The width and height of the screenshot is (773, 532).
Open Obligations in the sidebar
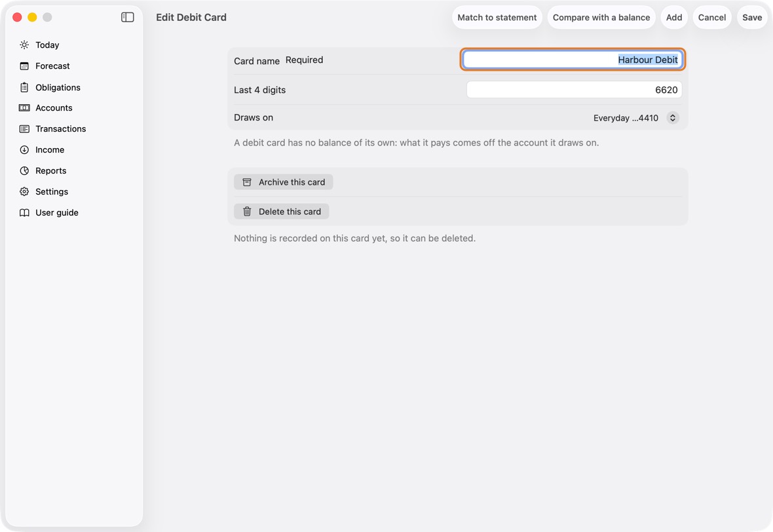pos(58,87)
